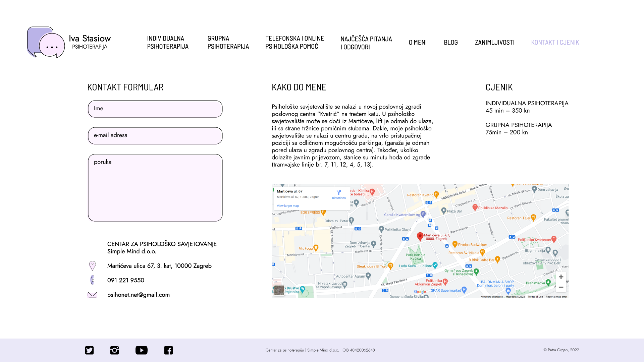
Task: Click the Ime name field
Action: 155,109
